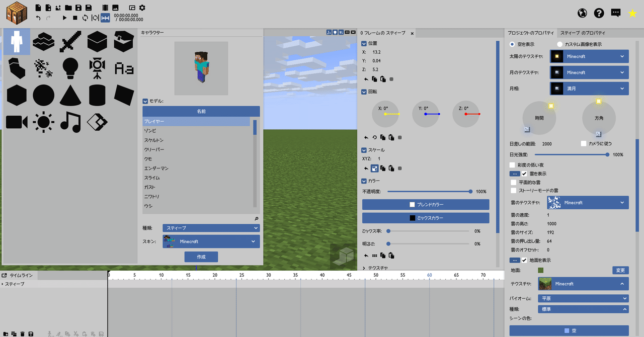Click the Undo arrow
Screen dimensions: 644x337
(39, 18)
